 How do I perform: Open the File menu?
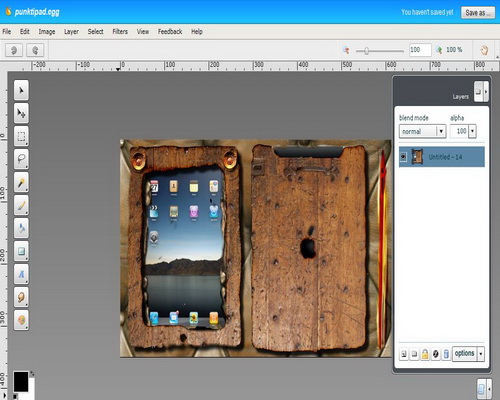pyautogui.click(x=7, y=32)
